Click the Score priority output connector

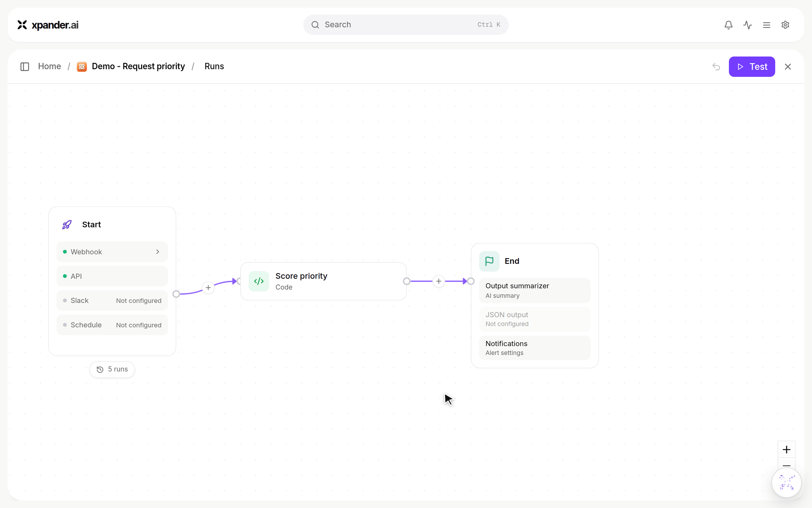click(x=407, y=281)
